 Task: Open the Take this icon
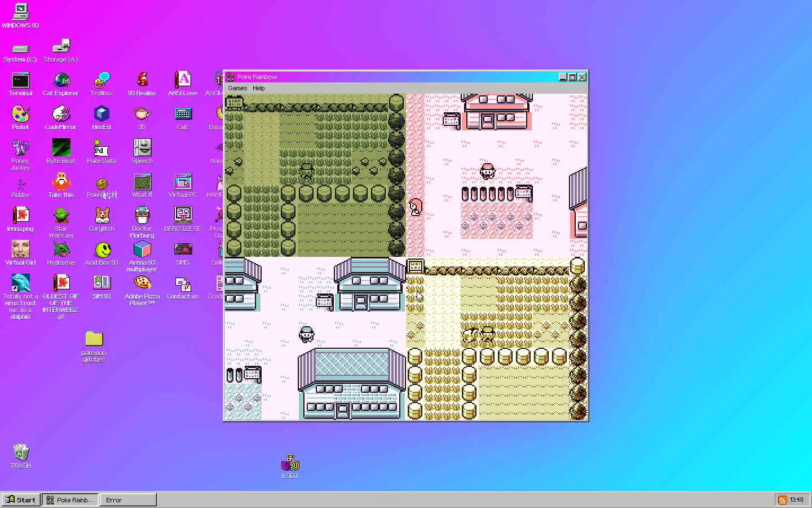pos(61,186)
